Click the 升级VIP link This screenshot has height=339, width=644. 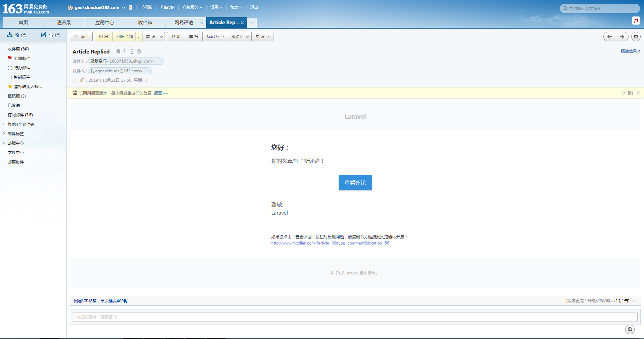tap(167, 7)
